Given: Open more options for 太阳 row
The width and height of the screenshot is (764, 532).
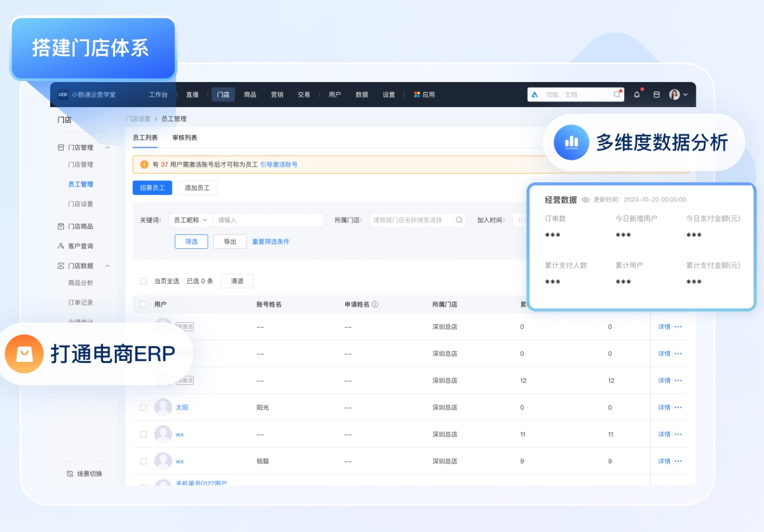Looking at the screenshot, I should click(x=678, y=407).
